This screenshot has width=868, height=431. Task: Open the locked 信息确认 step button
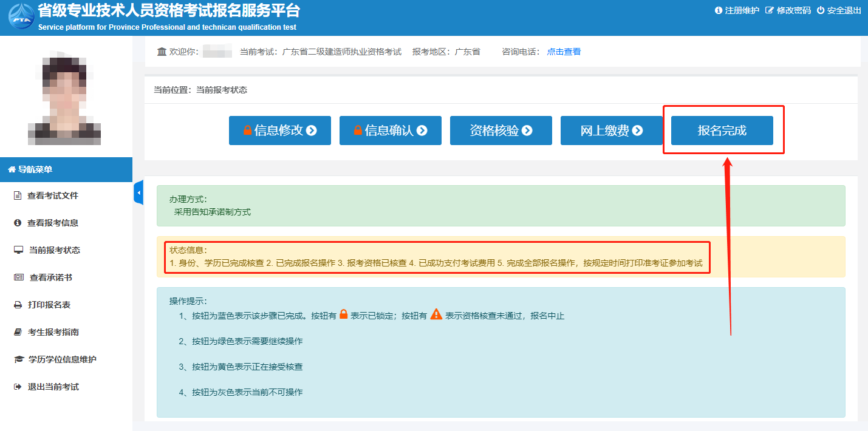390,131
